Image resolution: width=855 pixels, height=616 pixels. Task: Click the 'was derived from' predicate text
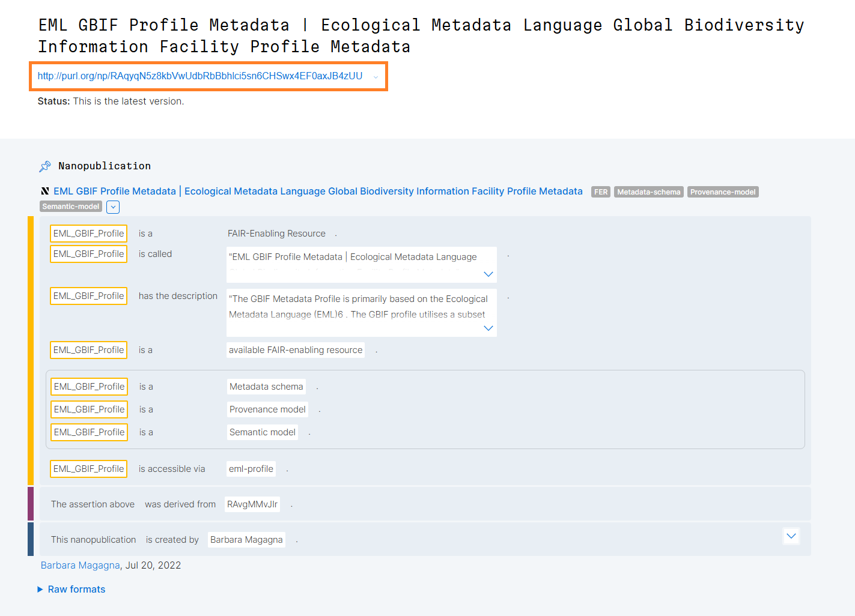click(180, 504)
